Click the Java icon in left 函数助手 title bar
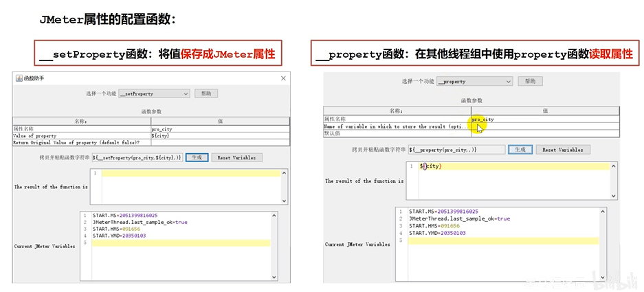Viewport: 644px width, 292px height. [19, 78]
